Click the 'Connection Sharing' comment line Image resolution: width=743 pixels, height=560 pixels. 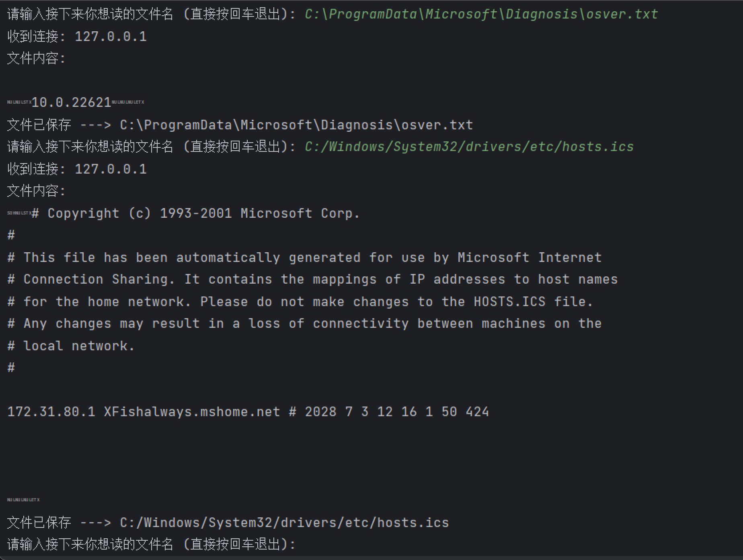pos(312,279)
